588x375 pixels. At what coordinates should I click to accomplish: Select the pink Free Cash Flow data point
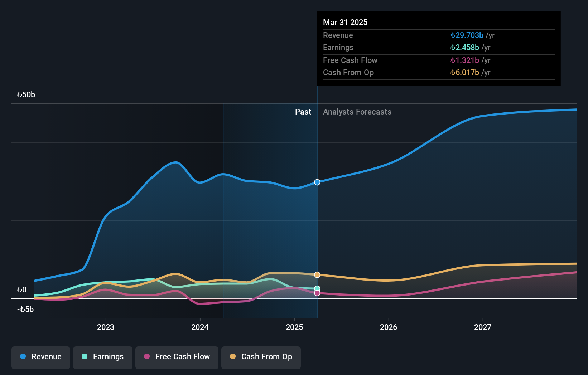click(x=317, y=293)
